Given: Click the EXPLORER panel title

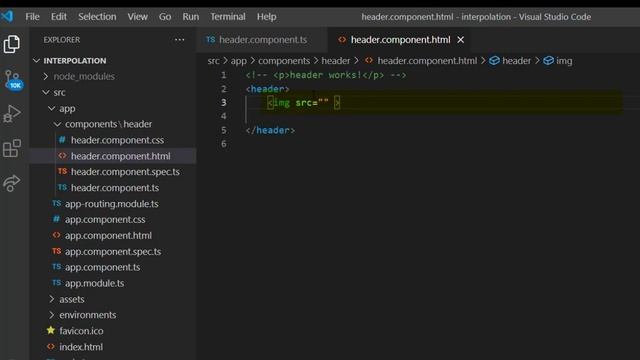Looking at the screenshot, I should (62, 40).
